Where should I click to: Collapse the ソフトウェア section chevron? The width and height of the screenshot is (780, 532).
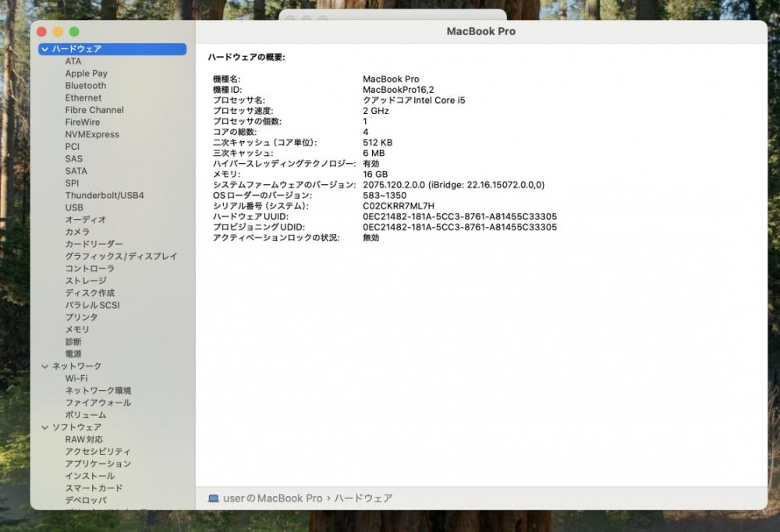point(45,427)
